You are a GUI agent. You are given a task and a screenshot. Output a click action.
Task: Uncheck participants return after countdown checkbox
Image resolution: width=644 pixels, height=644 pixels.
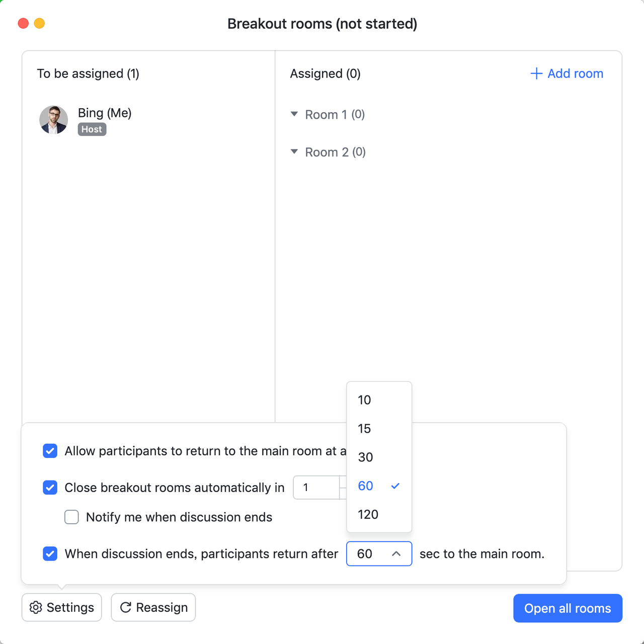coord(50,554)
